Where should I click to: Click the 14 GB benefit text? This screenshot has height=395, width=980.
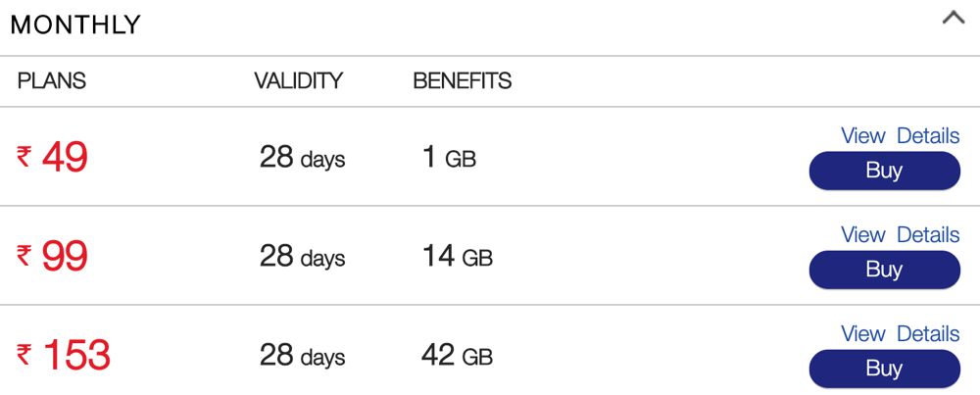tap(457, 257)
